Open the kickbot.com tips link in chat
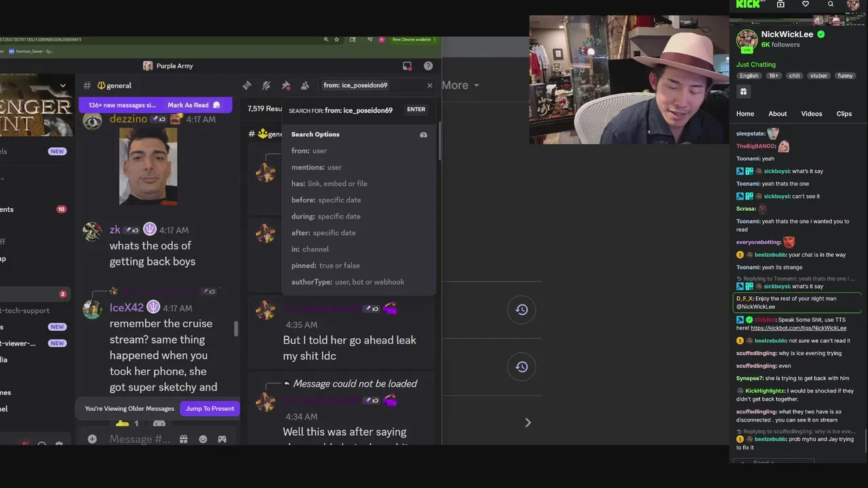 [799, 328]
